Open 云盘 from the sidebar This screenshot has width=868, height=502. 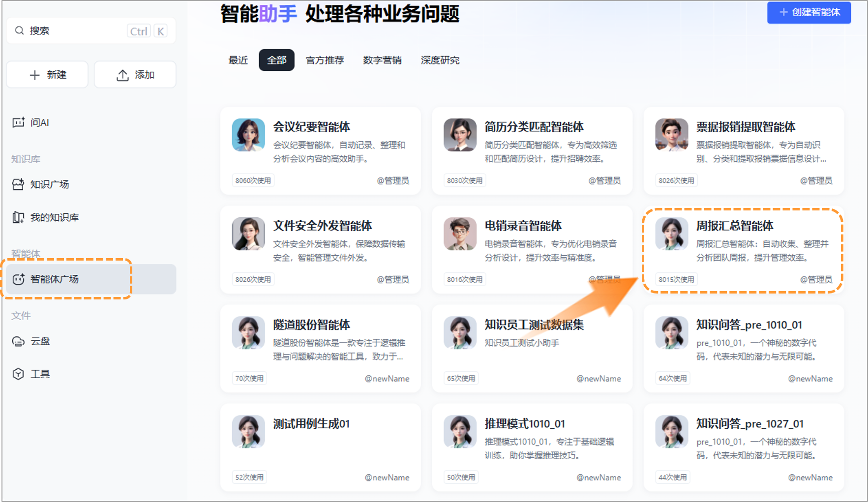click(x=39, y=341)
